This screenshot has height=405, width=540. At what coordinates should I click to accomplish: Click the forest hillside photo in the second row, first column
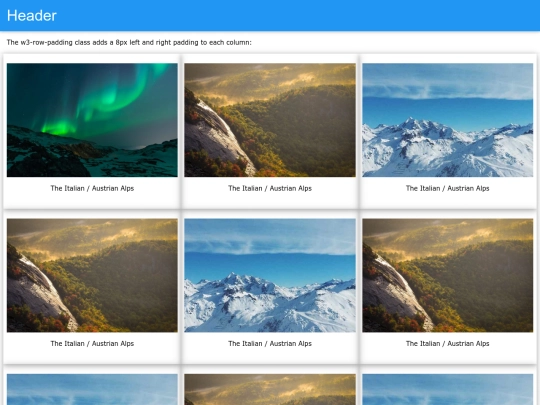(92, 275)
